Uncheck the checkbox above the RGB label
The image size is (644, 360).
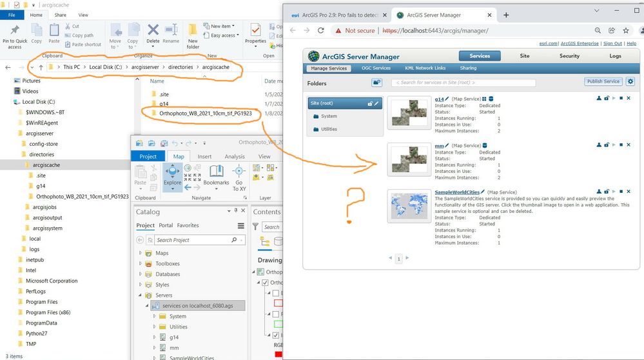(276, 335)
